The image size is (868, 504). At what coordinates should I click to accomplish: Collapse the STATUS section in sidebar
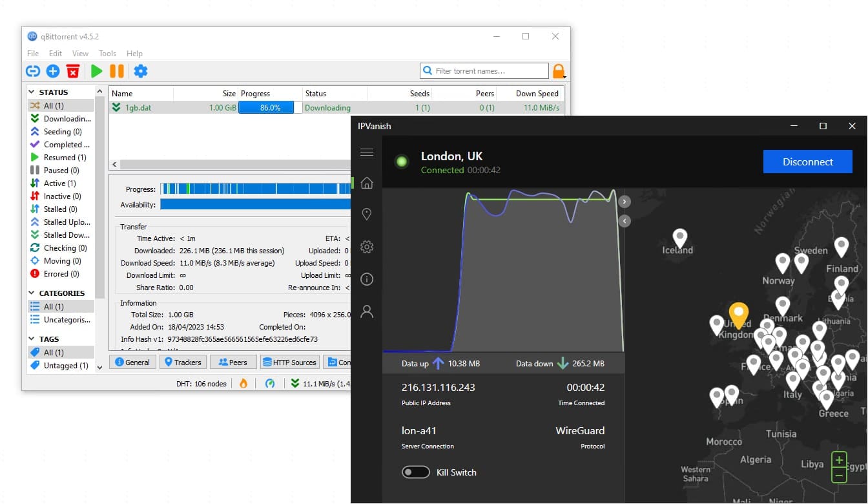point(32,92)
